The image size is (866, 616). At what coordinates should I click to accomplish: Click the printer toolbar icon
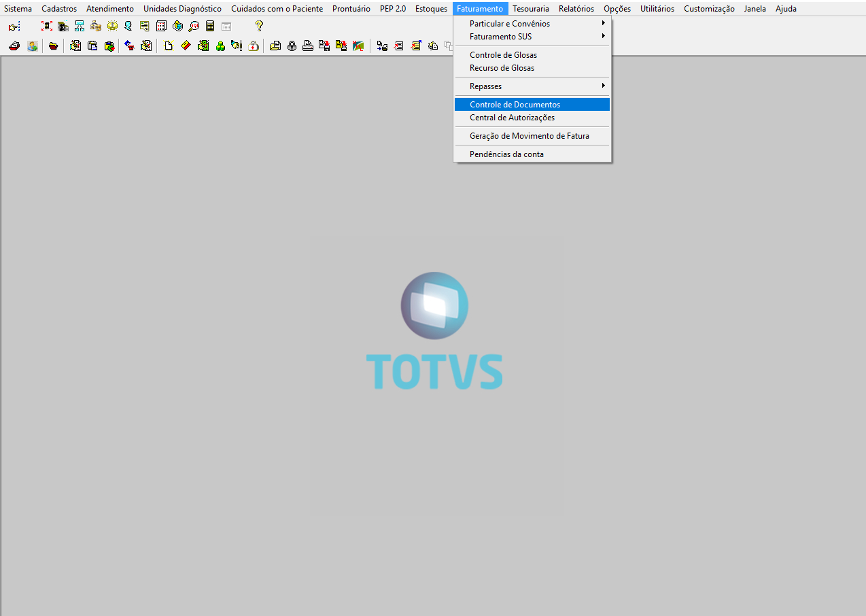click(309, 46)
